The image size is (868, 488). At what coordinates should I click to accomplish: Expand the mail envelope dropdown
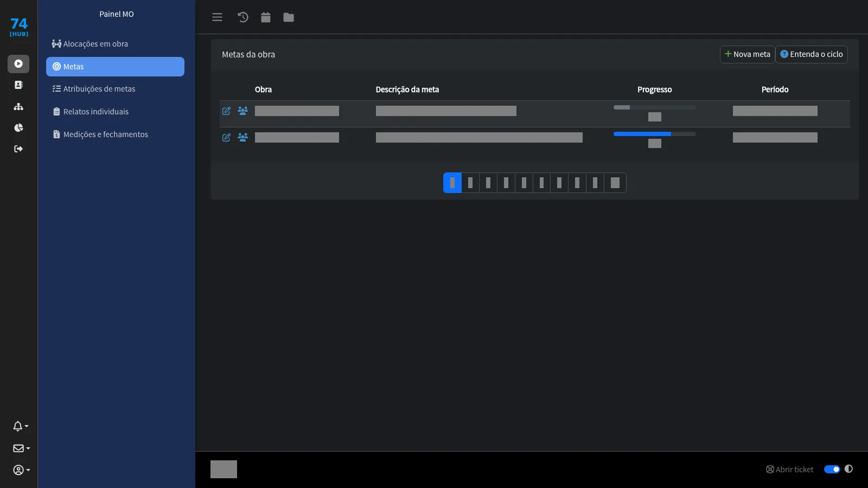(x=21, y=448)
